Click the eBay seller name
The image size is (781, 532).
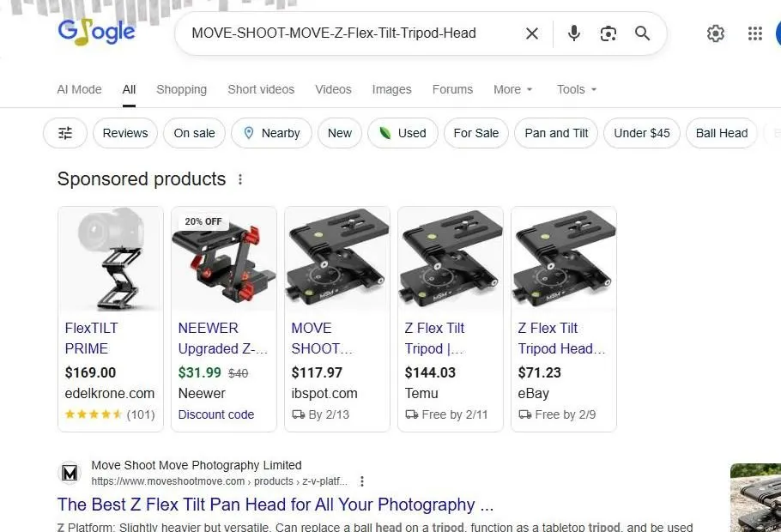(534, 394)
